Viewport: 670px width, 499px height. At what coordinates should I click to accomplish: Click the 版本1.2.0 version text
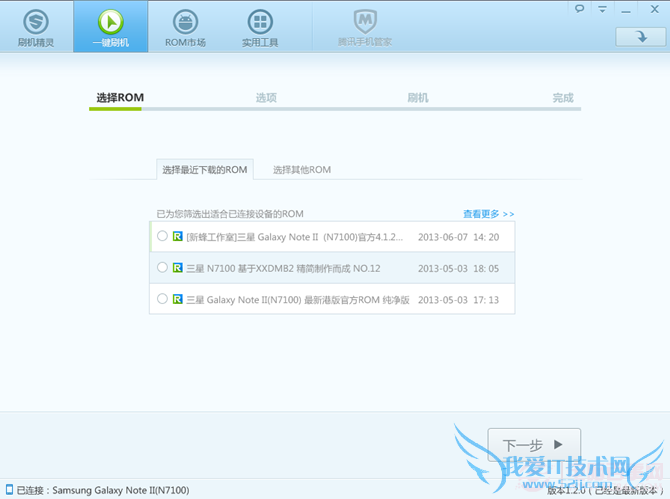(605, 490)
